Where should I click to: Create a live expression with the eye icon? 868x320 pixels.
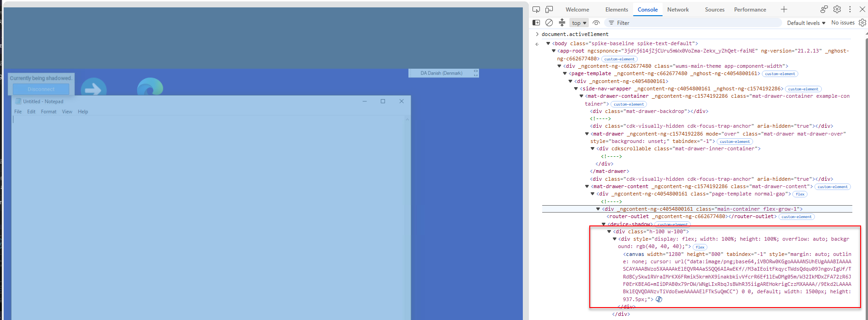tap(596, 23)
